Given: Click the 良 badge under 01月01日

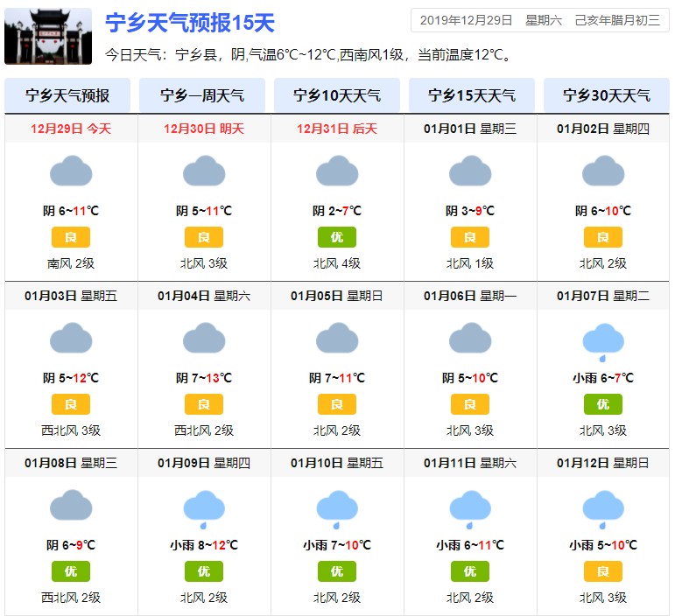Looking at the screenshot, I should (x=470, y=237).
